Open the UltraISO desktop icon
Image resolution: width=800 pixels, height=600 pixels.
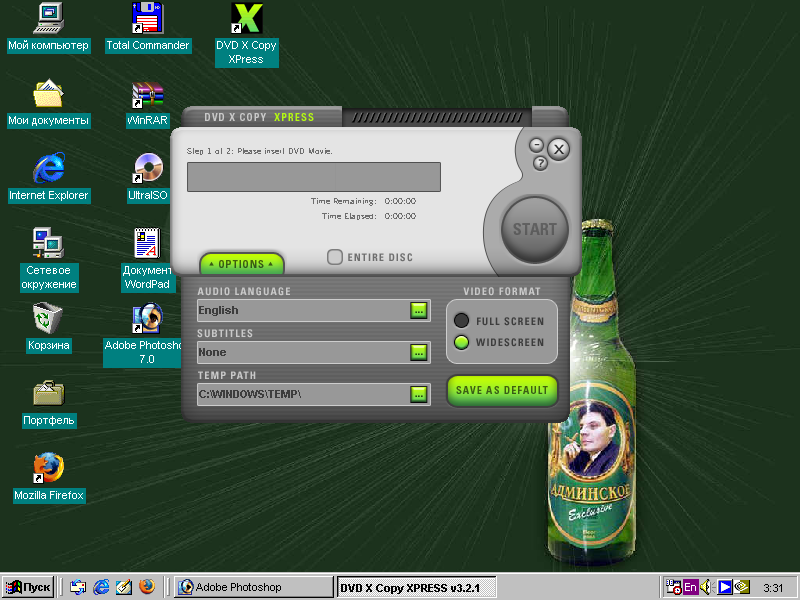pyautogui.click(x=148, y=169)
